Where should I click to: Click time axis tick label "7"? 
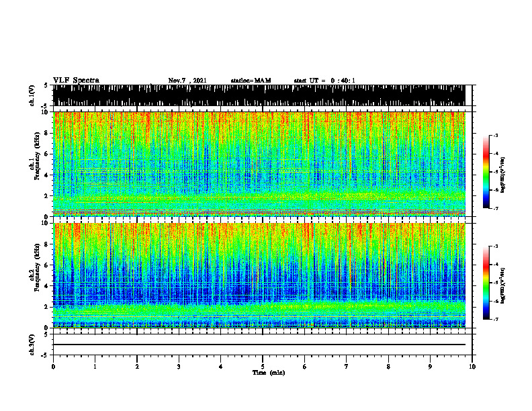[x=347, y=367]
